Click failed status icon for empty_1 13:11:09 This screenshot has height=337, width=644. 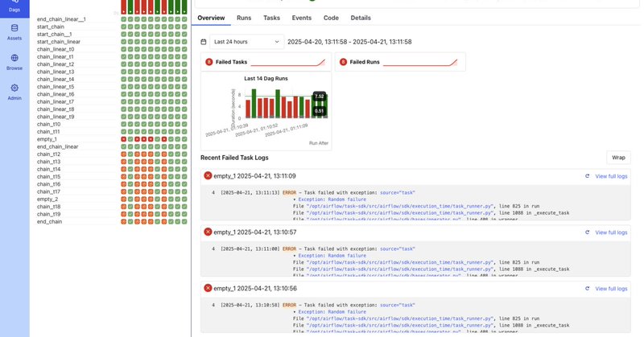pos(208,175)
